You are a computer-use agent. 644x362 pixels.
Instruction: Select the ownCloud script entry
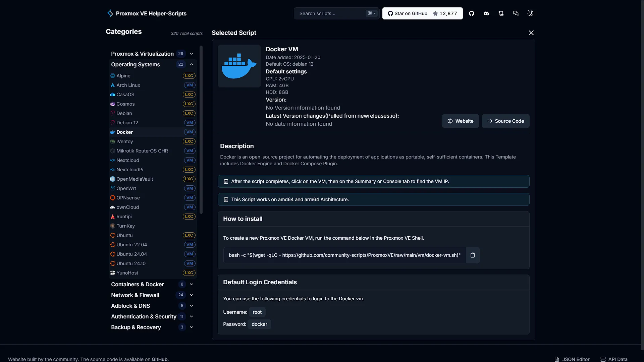point(153,207)
